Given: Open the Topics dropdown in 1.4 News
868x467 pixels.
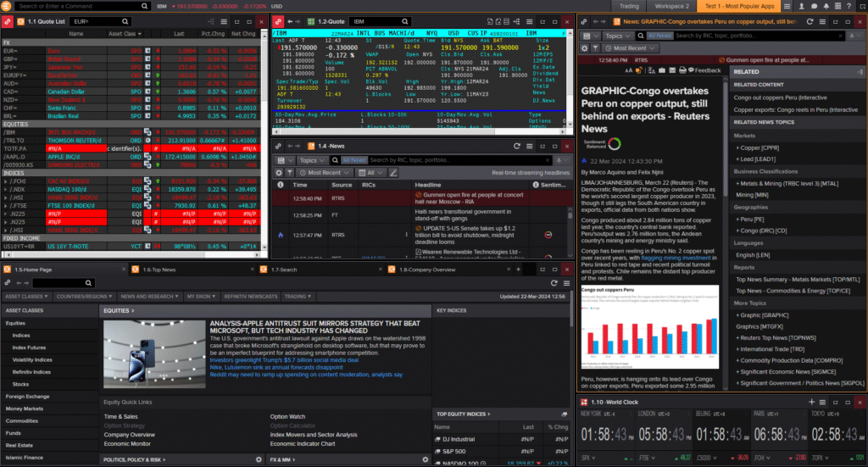Looking at the screenshot, I should click(x=310, y=159).
